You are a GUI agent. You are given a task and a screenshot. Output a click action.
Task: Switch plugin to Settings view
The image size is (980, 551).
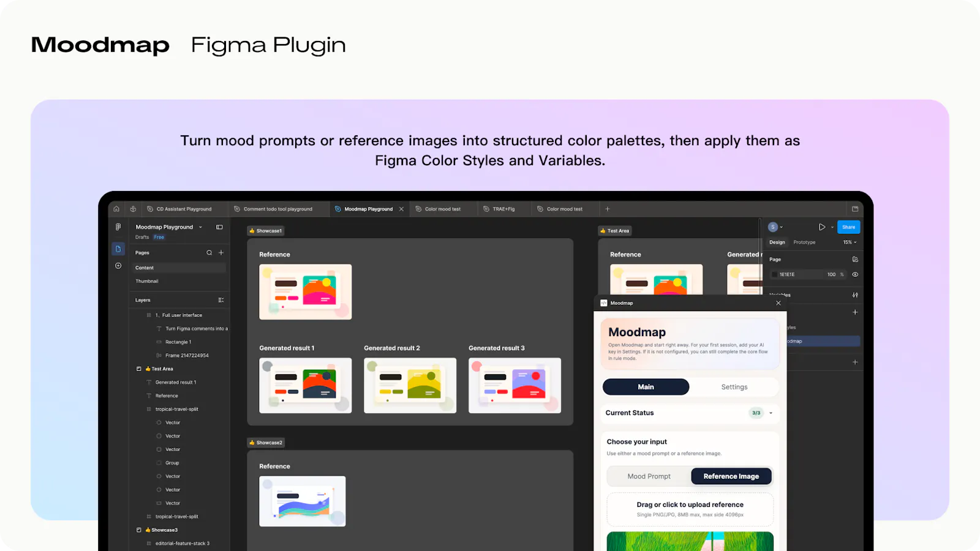[734, 387]
